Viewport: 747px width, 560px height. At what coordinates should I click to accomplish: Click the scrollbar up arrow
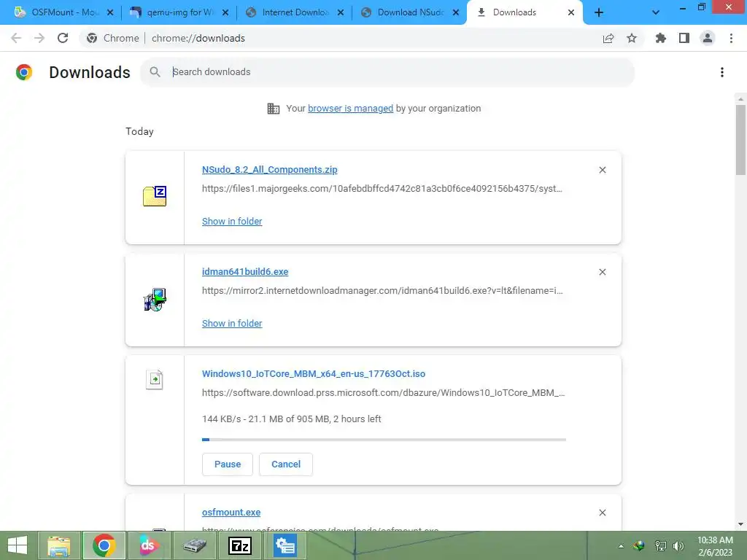[x=740, y=99]
